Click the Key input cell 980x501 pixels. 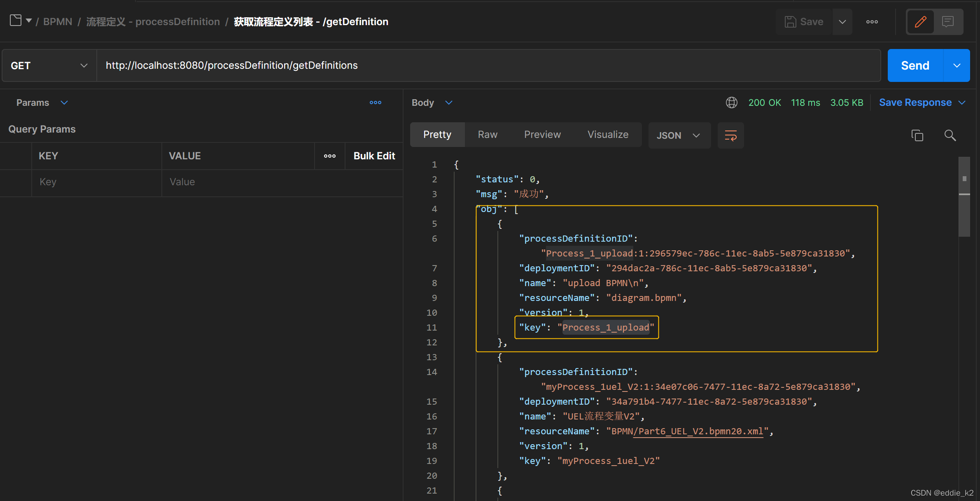[96, 182]
